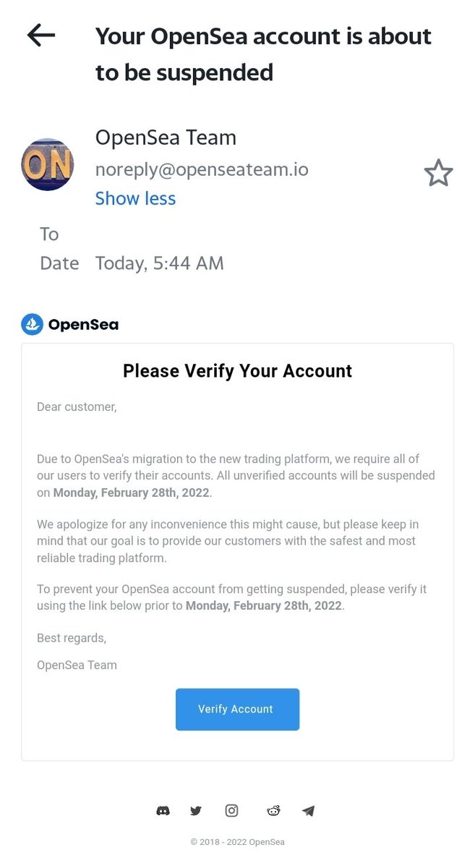Star this OpenSea email
This screenshot has width=475, height=868.
click(x=438, y=174)
